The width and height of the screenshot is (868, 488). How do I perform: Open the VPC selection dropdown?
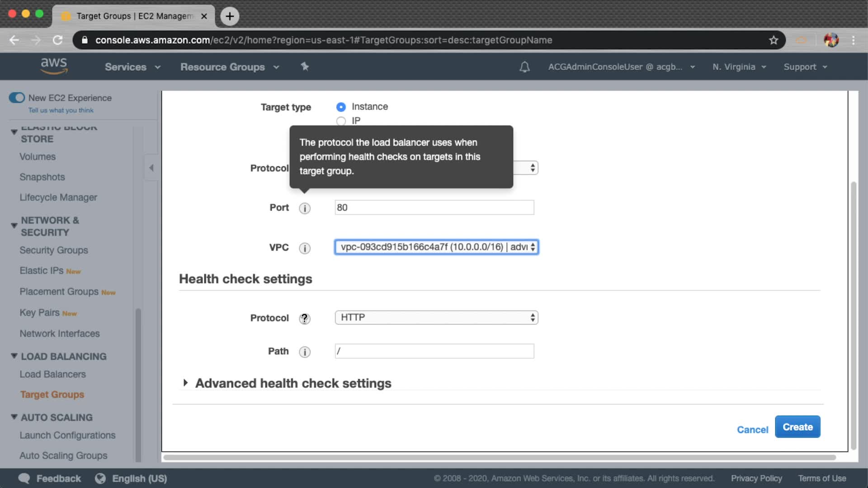pyautogui.click(x=436, y=247)
